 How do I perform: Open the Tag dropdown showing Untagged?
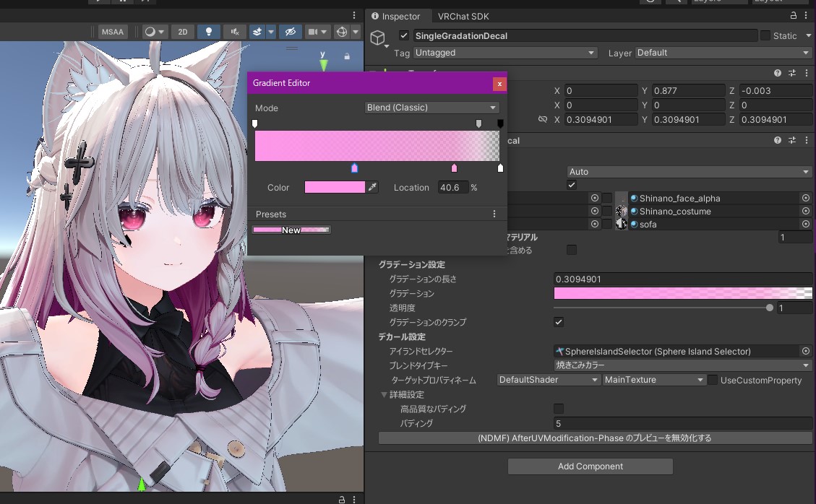coord(504,52)
